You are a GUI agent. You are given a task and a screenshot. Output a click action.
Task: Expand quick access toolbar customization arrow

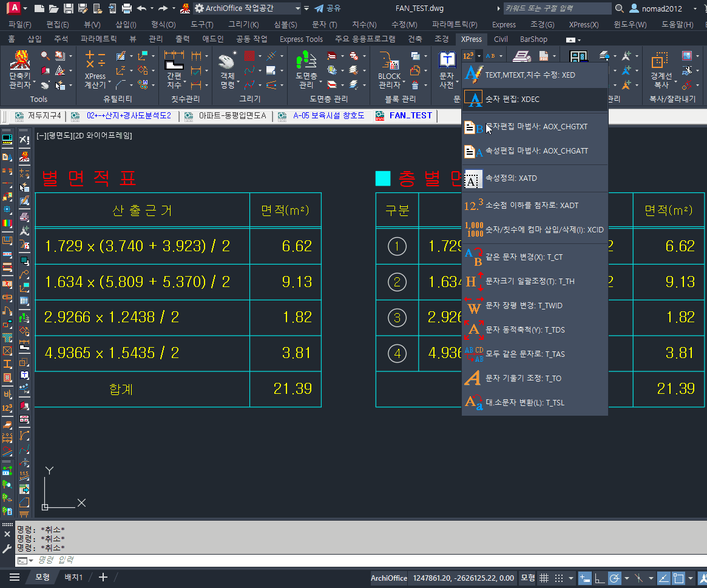tap(306, 8)
